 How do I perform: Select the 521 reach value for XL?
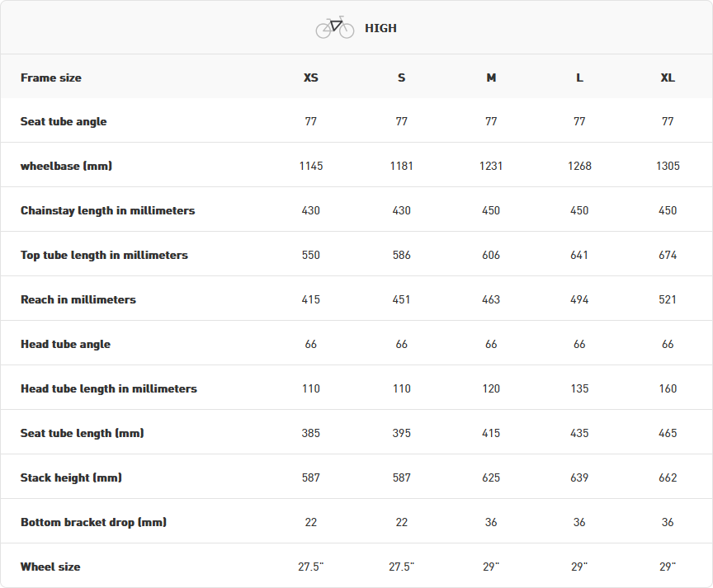(x=668, y=299)
